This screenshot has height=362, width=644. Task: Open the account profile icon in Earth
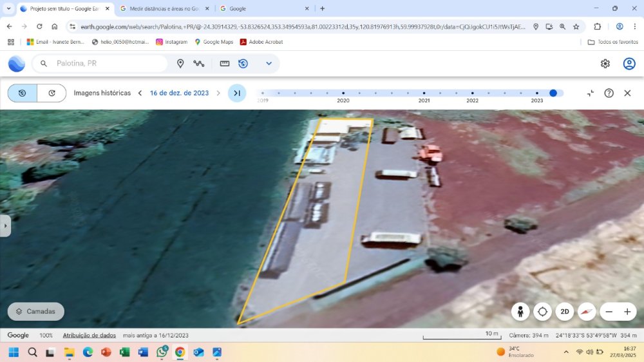[629, 64]
